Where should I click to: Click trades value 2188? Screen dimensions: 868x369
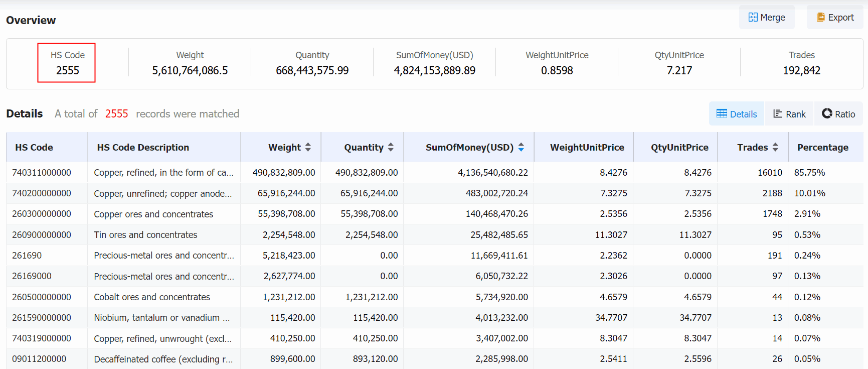[x=772, y=193]
